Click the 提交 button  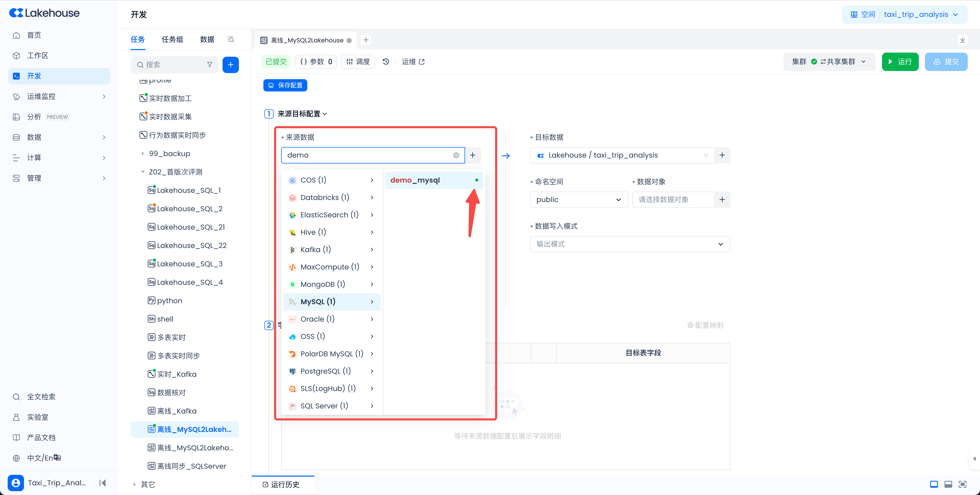[x=946, y=62]
